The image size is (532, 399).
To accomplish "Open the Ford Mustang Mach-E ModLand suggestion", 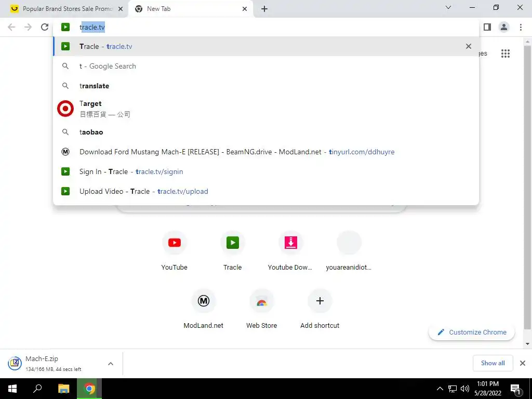I will click(x=266, y=152).
